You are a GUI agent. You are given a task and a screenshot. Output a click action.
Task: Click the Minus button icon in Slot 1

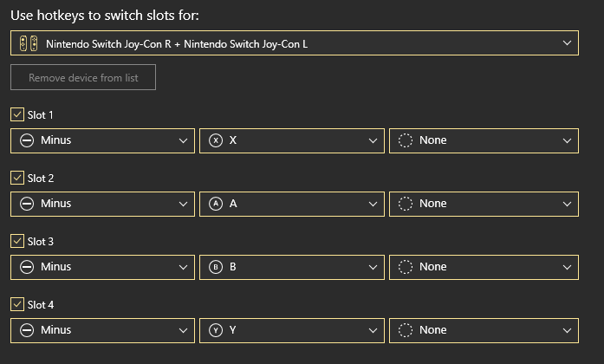pos(27,140)
